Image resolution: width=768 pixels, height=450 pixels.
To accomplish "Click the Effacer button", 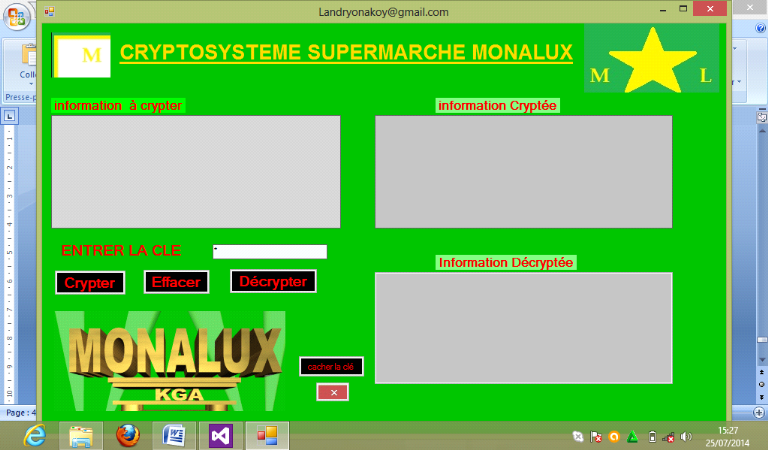I will pos(176,282).
